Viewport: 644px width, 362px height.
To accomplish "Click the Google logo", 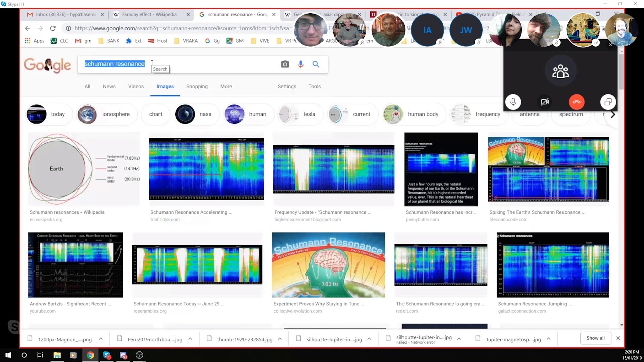I will tap(47, 65).
